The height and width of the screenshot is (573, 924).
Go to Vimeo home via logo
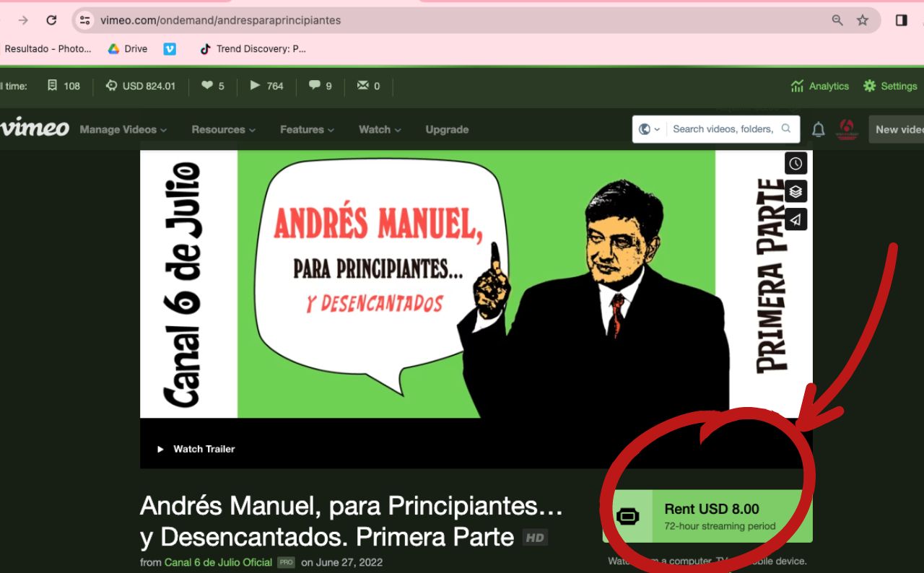click(x=35, y=128)
